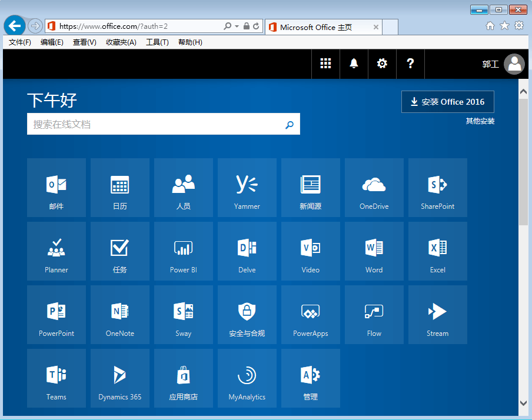This screenshot has width=532, height=420.
Task: Launch Sway app tile
Action: (x=184, y=315)
